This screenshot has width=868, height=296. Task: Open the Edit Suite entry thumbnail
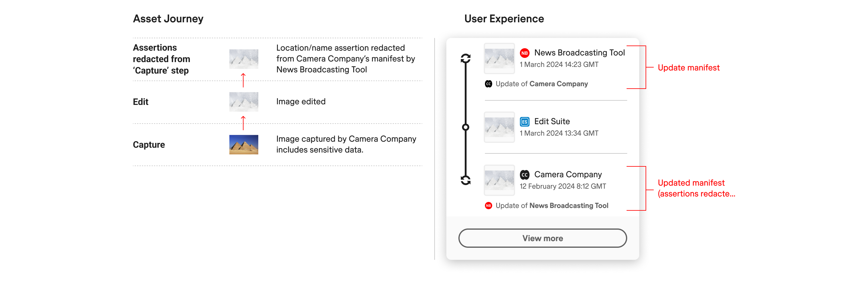click(x=499, y=127)
